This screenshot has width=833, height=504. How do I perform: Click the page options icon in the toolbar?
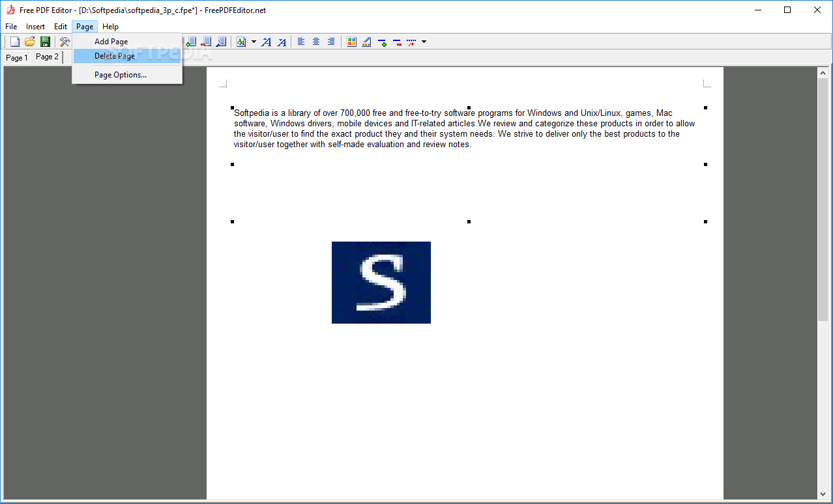pyautogui.click(x=221, y=42)
